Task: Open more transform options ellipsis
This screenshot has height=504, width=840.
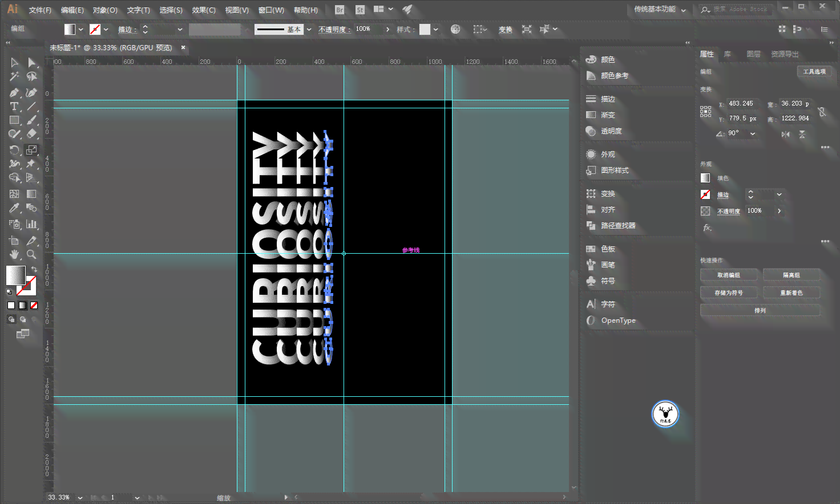Action: point(825,147)
